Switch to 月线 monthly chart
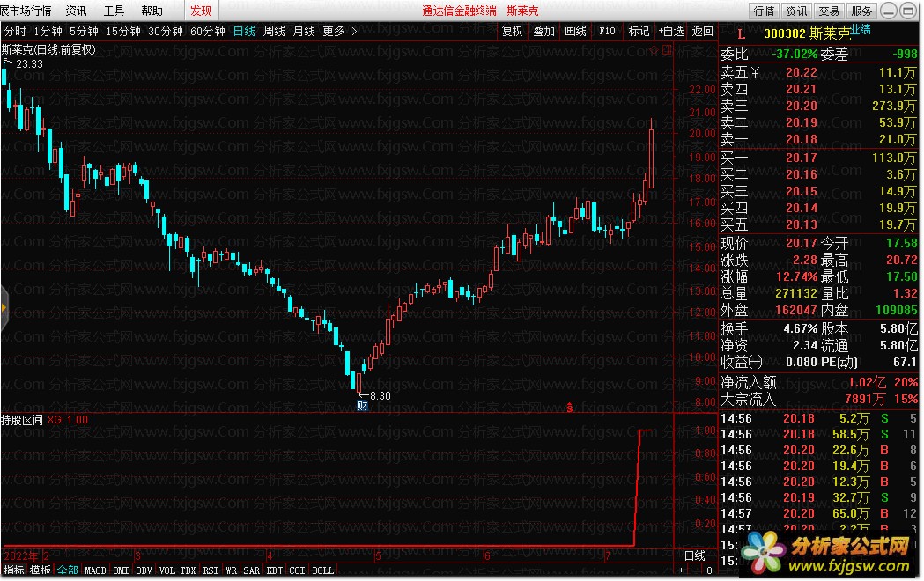Viewport: 924px width, 581px height. tap(304, 31)
